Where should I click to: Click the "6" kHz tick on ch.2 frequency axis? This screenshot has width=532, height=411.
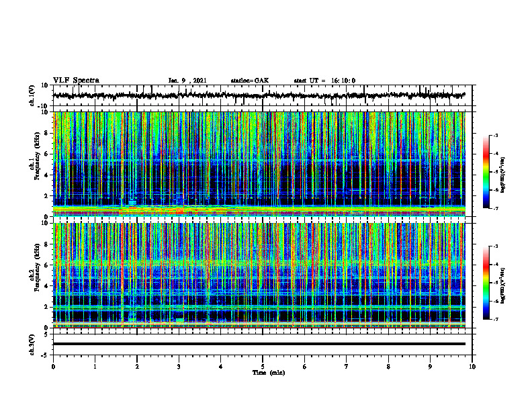point(46,265)
